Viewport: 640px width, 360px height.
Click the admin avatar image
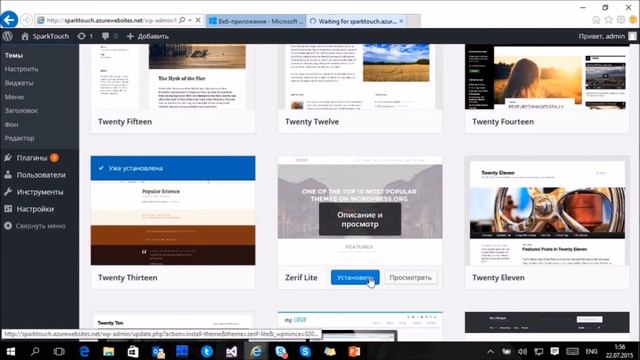(632, 36)
